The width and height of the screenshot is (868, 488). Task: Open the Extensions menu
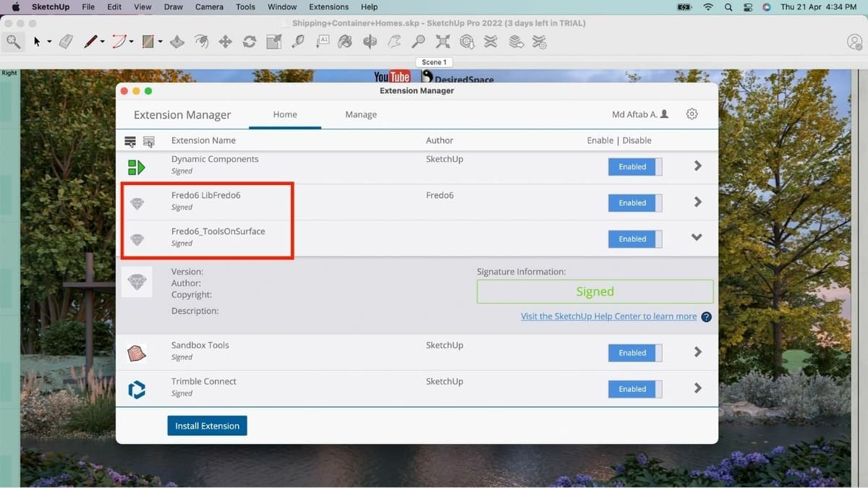click(x=329, y=7)
